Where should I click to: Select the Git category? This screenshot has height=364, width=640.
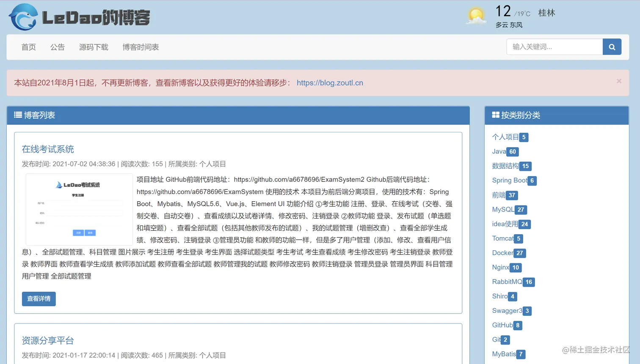click(496, 339)
